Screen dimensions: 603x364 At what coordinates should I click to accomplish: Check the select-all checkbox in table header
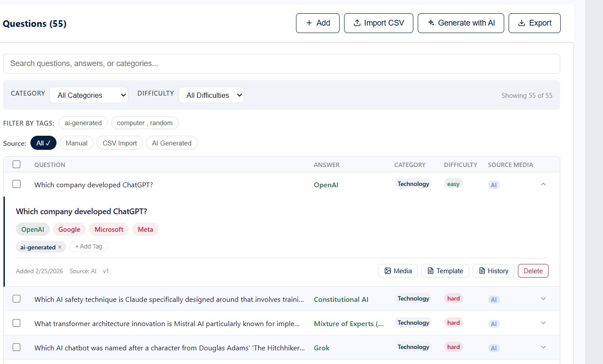16,164
